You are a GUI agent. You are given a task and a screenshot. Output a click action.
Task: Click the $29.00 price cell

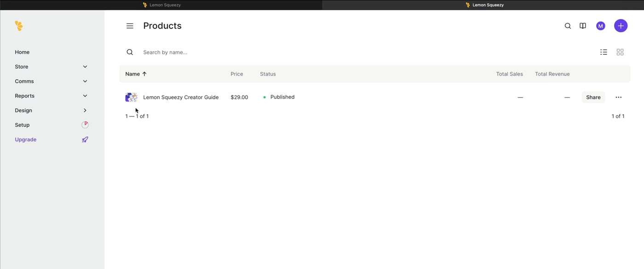[239, 97]
